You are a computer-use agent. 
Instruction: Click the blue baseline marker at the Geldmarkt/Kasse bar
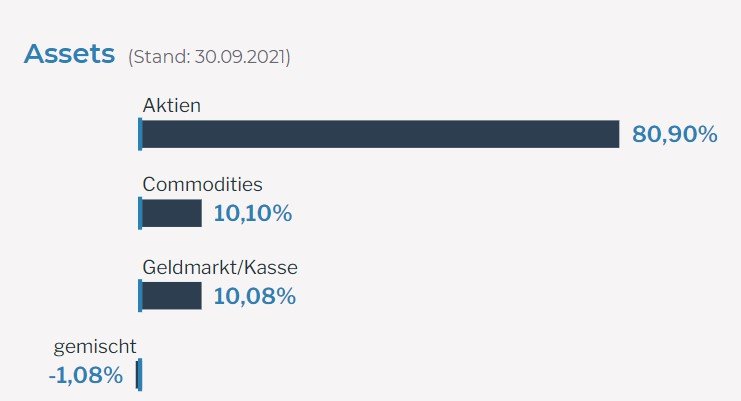coord(140,295)
